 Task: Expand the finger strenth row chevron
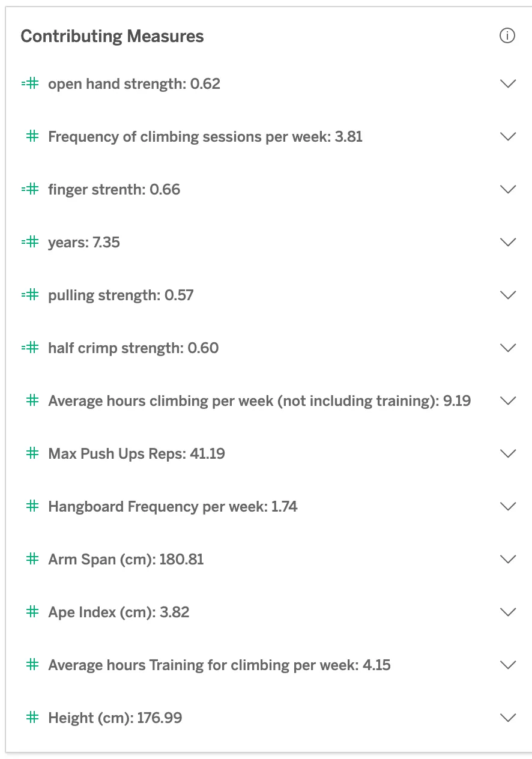(x=508, y=189)
